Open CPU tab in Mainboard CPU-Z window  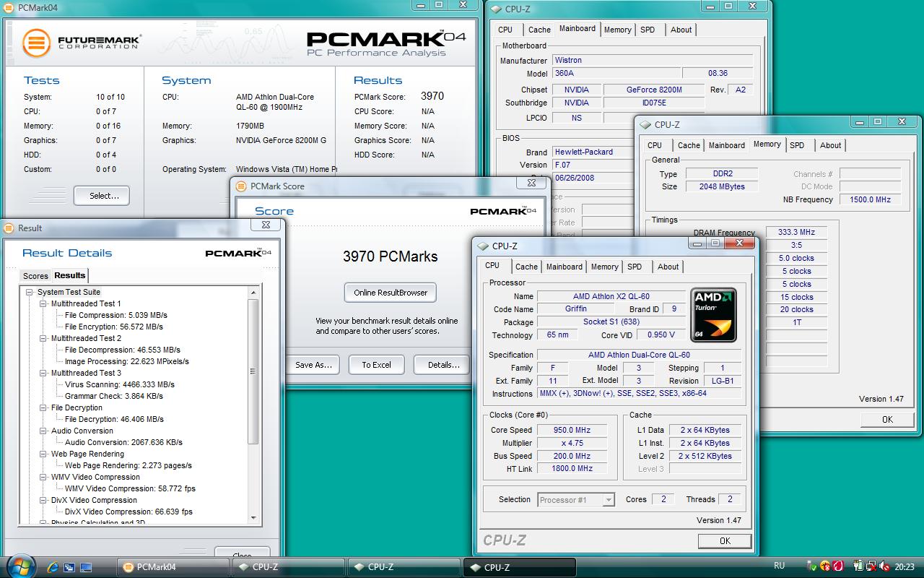(x=505, y=30)
